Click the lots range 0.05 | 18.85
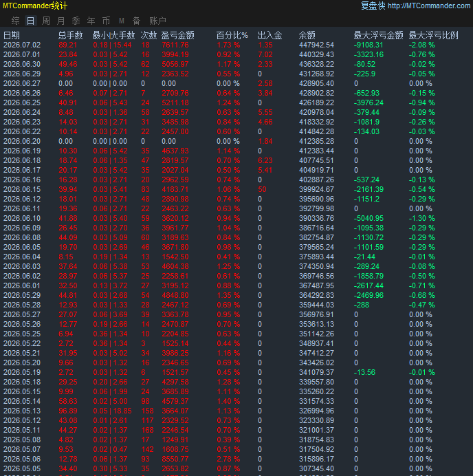The width and height of the screenshot is (473, 476). coord(112,411)
